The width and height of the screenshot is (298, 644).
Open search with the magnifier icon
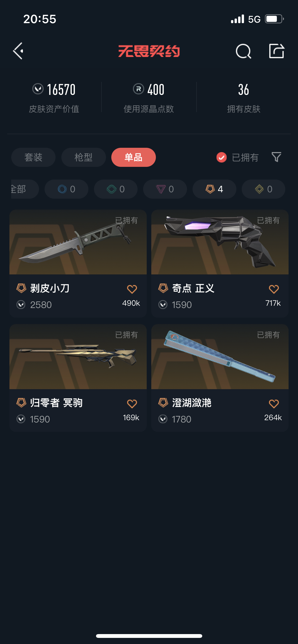pyautogui.click(x=243, y=51)
